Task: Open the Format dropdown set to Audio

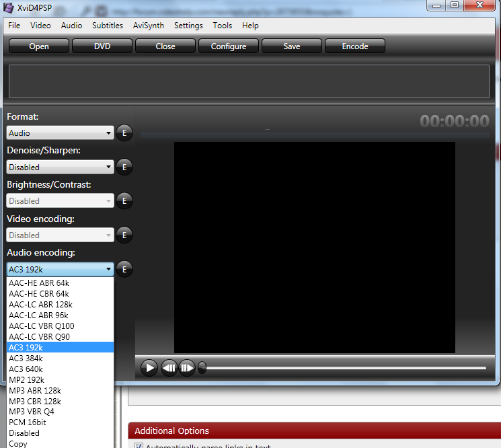Action: pyautogui.click(x=60, y=133)
